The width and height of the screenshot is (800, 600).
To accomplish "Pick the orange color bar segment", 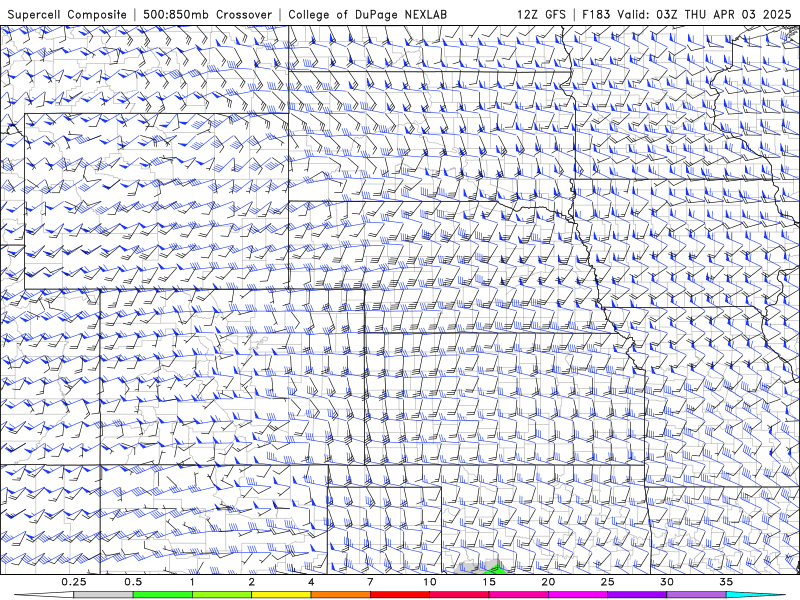I will (x=340, y=595).
